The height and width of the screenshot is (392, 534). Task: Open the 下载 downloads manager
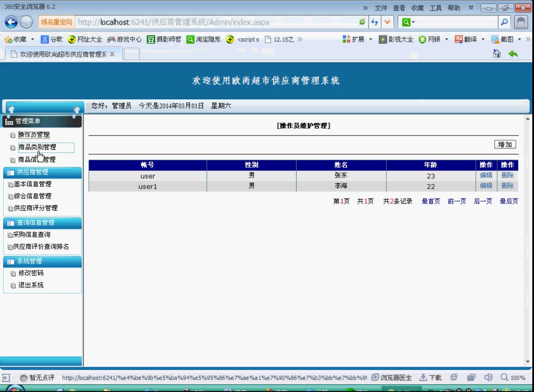click(x=431, y=378)
